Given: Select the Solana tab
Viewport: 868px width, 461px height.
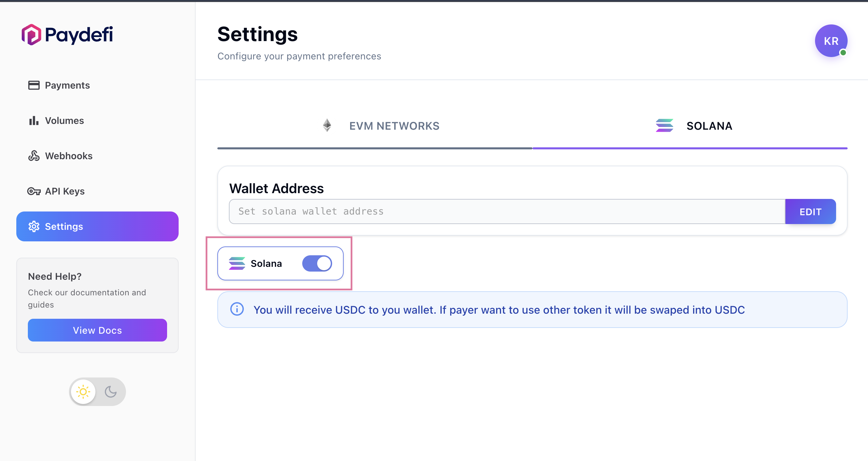Looking at the screenshot, I should 694,126.
